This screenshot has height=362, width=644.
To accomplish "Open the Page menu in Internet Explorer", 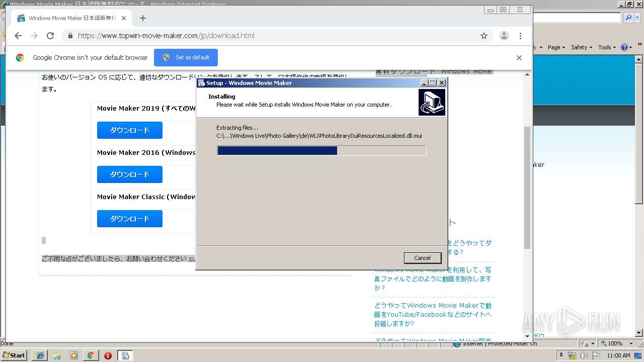I will pos(556,47).
